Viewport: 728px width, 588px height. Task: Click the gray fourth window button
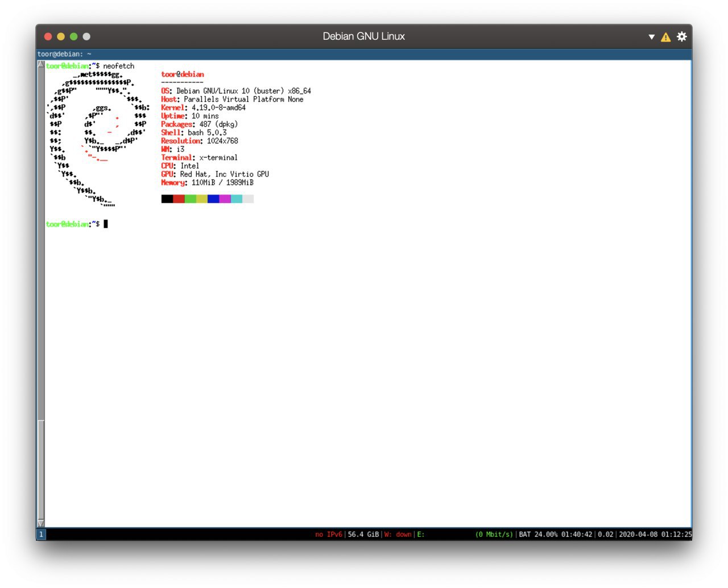[x=86, y=36]
